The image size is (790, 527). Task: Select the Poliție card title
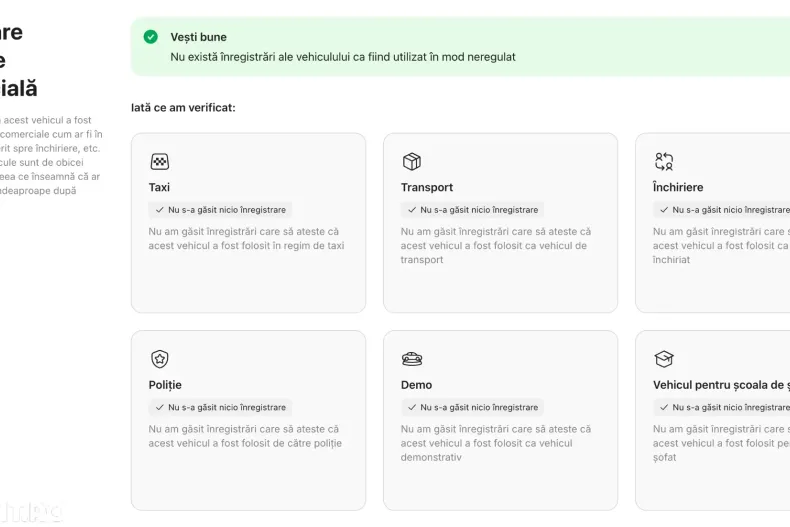pos(165,385)
